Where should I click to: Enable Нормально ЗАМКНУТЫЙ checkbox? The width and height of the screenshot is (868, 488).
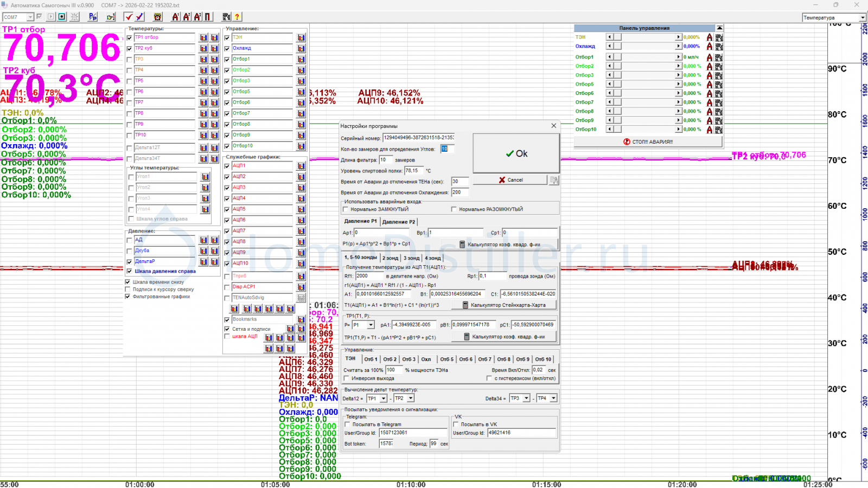tap(346, 209)
